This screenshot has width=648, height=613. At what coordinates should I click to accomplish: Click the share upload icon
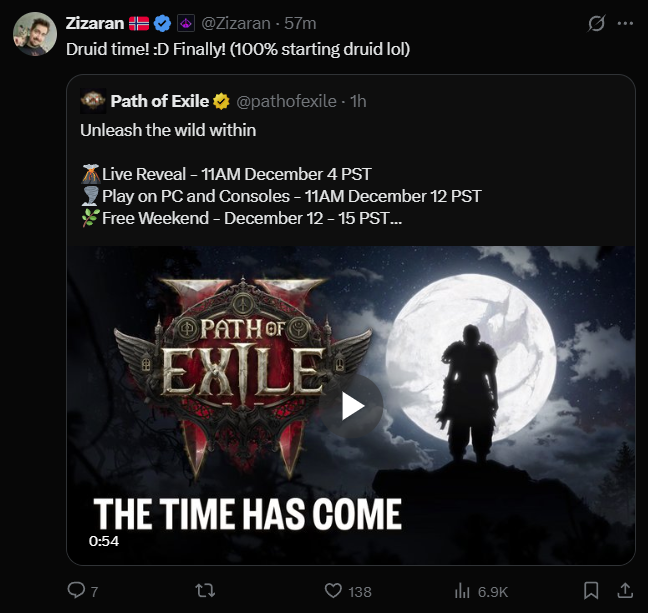point(625,591)
